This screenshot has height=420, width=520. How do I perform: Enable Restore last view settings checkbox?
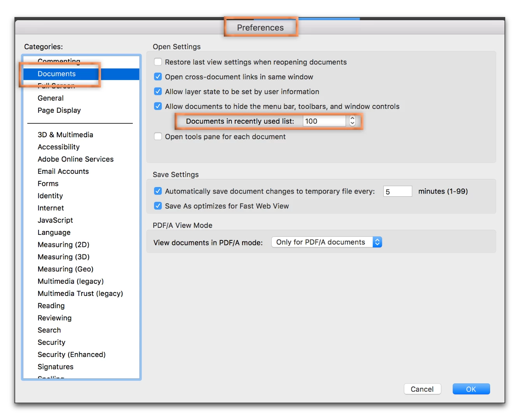point(158,62)
